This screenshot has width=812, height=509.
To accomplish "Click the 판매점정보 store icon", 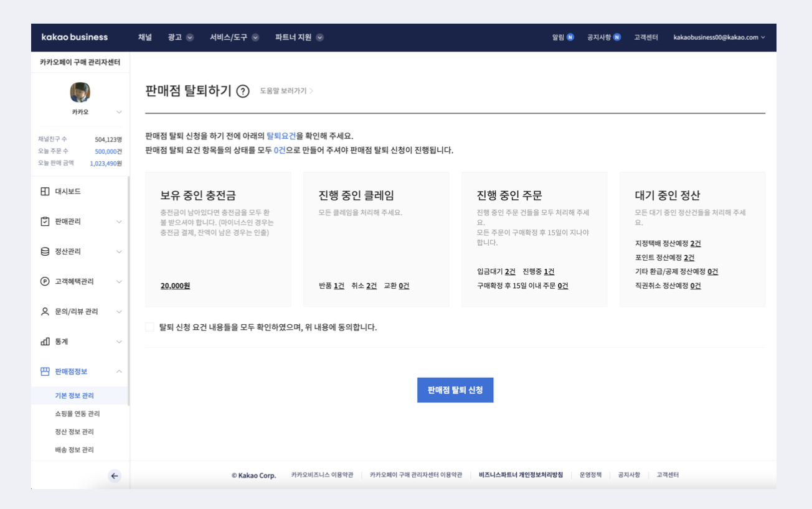I will click(45, 371).
